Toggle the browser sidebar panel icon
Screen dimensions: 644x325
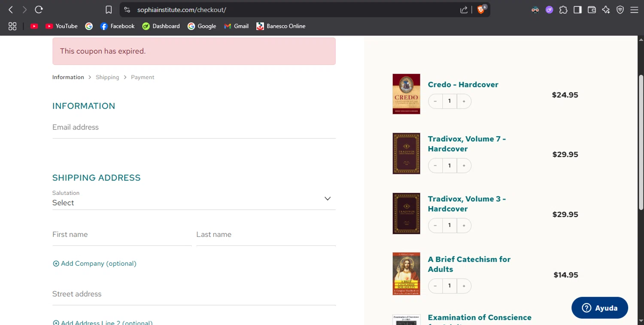[577, 10]
